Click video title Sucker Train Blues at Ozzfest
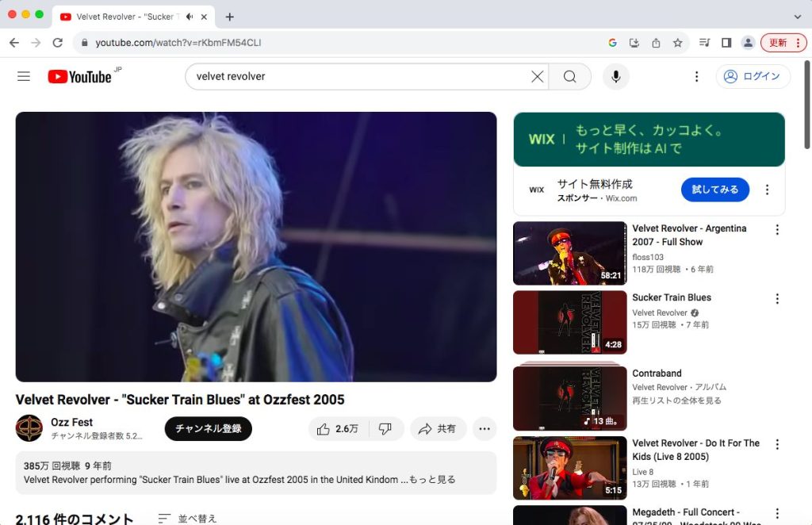 tap(180, 400)
